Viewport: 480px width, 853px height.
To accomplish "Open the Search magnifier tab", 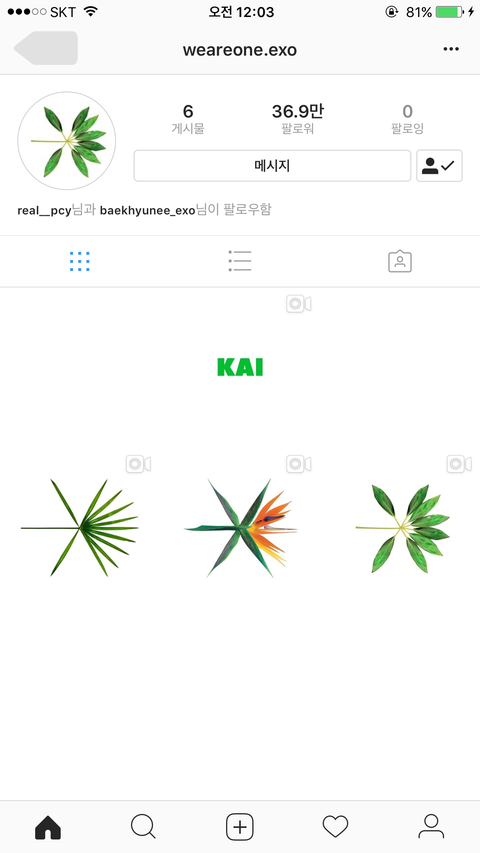I will 144,827.
